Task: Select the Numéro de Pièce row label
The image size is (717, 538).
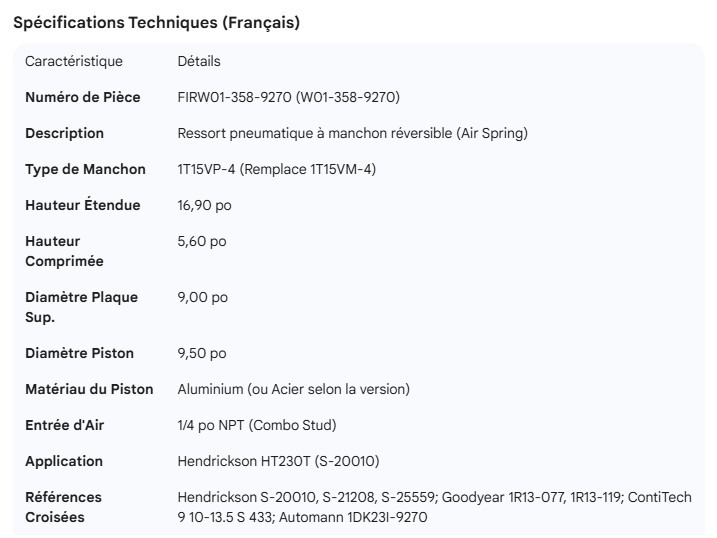Action: click(x=83, y=97)
